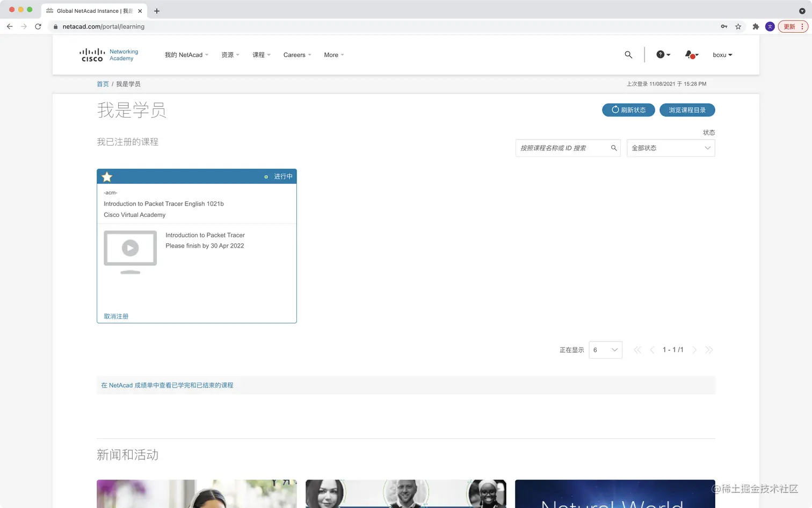Viewport: 812px width, 508px height.
Task: Click the Natural World news thumbnail
Action: 615,494
